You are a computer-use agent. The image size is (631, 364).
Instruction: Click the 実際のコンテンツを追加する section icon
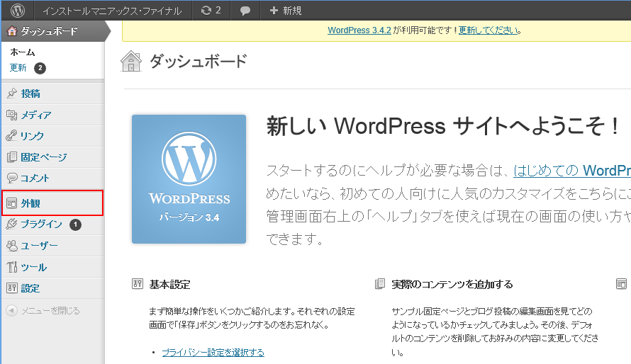coord(379,284)
